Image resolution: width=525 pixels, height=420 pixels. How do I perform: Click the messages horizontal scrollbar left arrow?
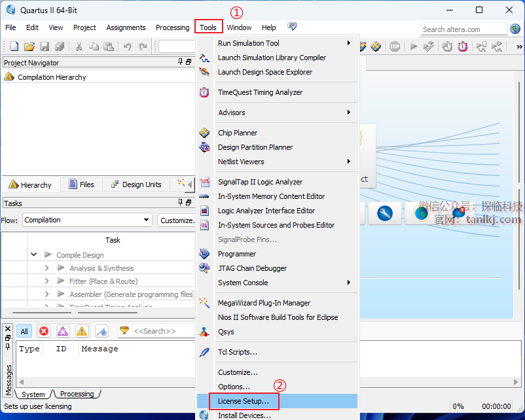pyautogui.click(x=20, y=381)
